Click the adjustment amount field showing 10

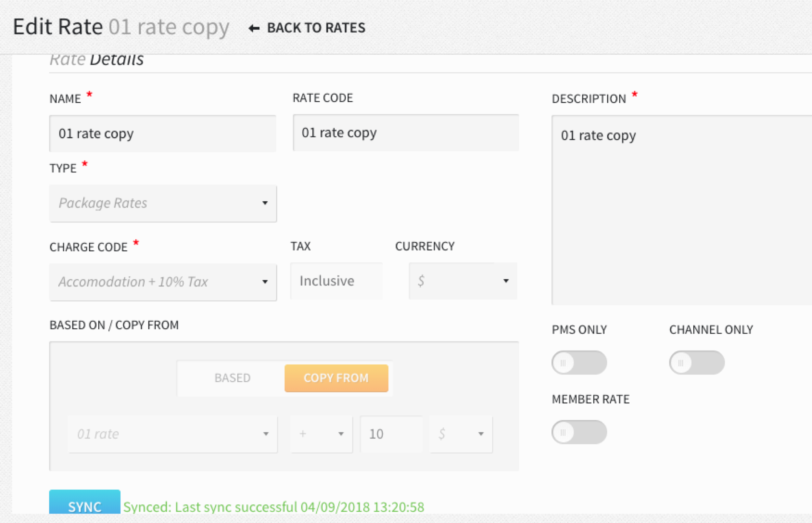click(x=391, y=434)
